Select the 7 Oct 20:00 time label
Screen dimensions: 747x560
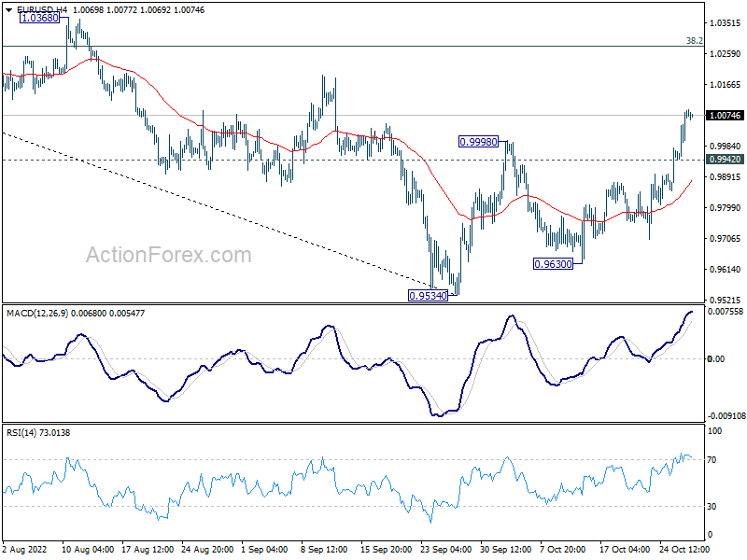(x=563, y=550)
